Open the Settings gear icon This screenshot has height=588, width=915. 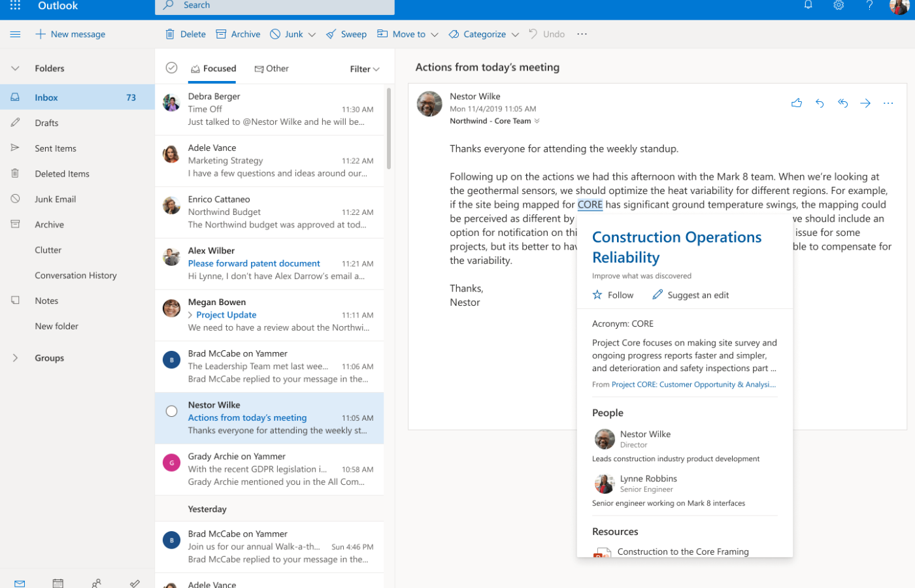[839, 5]
